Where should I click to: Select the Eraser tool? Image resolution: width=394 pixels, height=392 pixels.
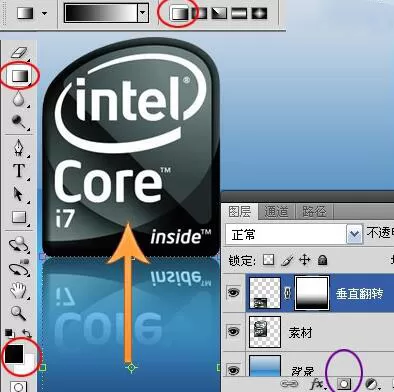pos(19,53)
